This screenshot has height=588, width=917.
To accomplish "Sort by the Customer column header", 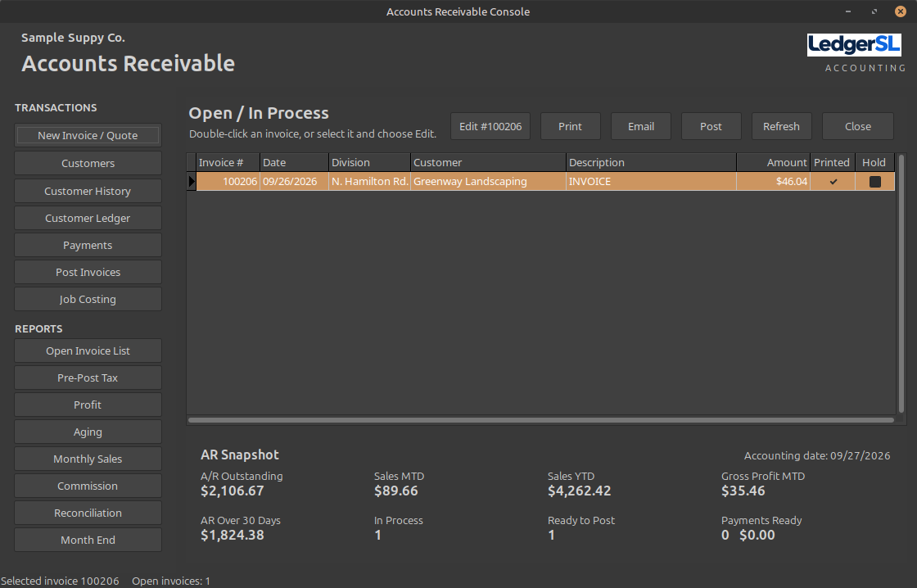I will tap(488, 163).
